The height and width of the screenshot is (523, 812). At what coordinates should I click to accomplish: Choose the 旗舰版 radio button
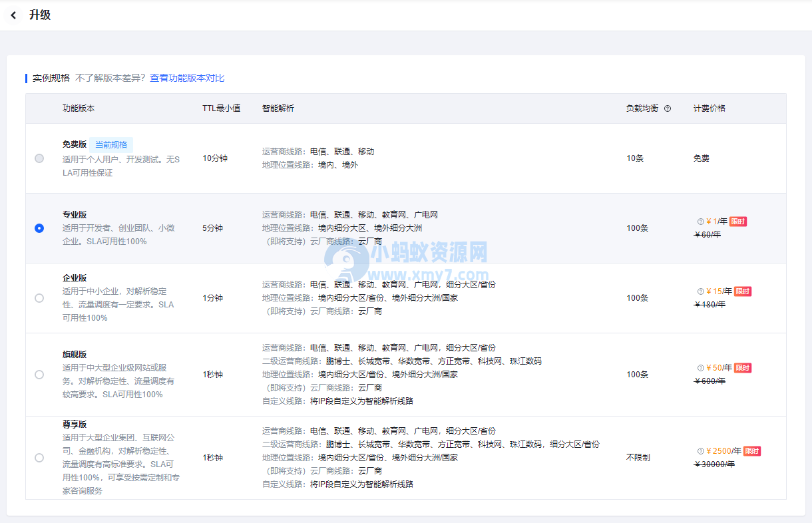[39, 375]
